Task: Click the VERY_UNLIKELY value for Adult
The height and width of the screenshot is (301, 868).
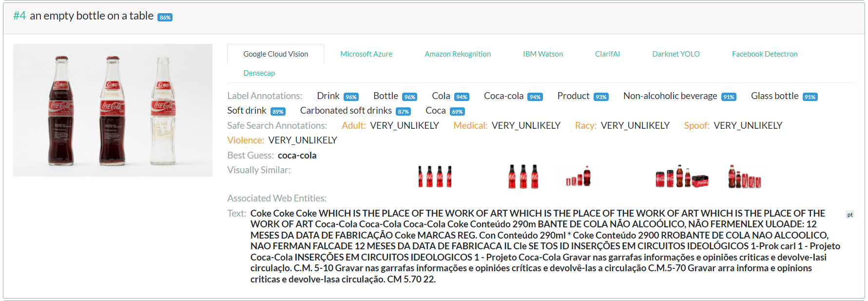Action: pos(405,126)
